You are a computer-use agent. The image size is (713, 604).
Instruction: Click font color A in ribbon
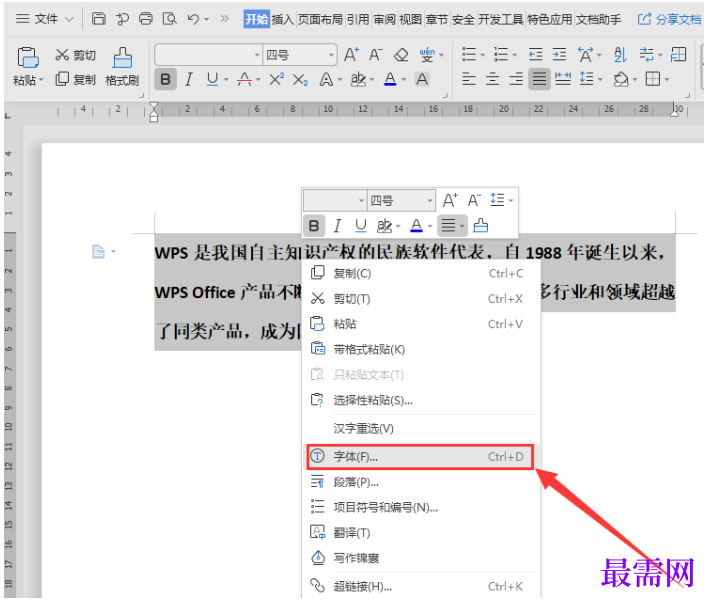[x=390, y=80]
